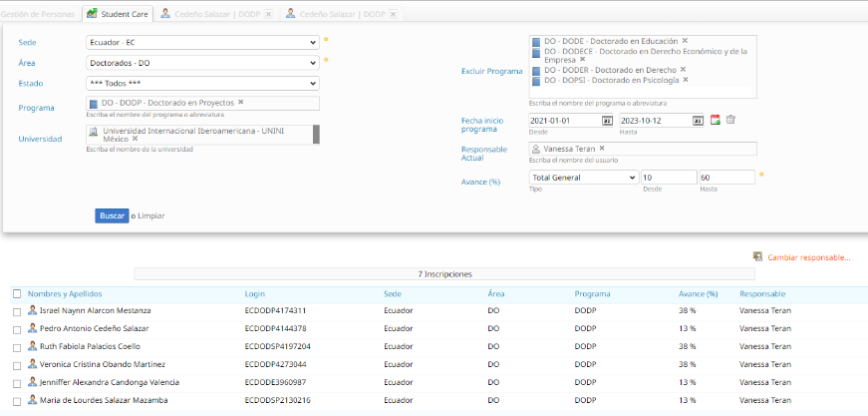Screen dimensions: 868x416
Task: Click user icon beside Israel Naynn Alarcon
Action: [32, 310]
